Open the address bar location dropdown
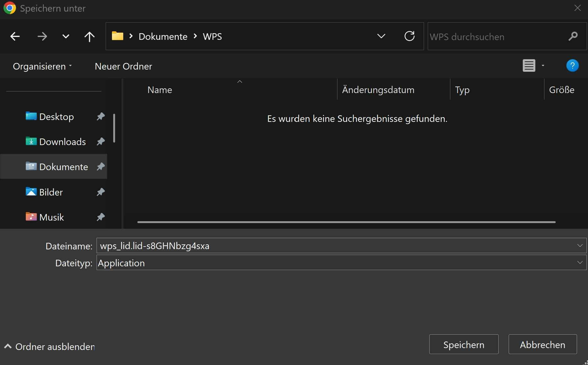Screen dimensions: 588x365 pyautogui.click(x=381, y=36)
